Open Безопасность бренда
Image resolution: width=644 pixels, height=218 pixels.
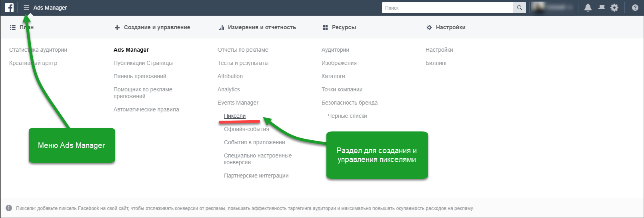click(x=350, y=103)
